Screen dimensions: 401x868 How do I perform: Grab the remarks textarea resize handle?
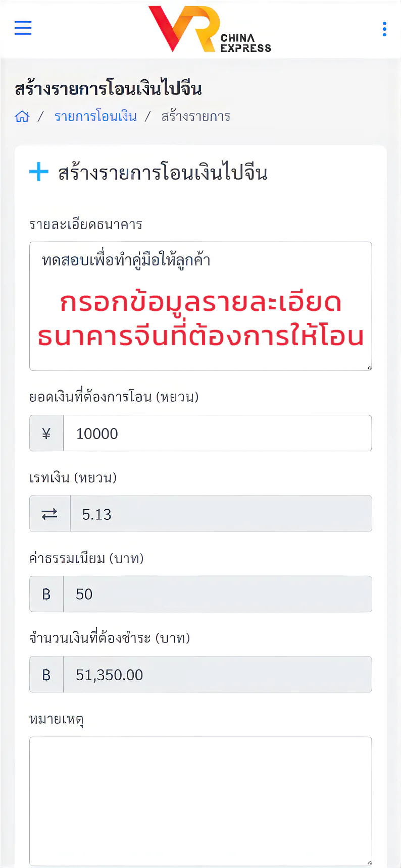coord(369,863)
